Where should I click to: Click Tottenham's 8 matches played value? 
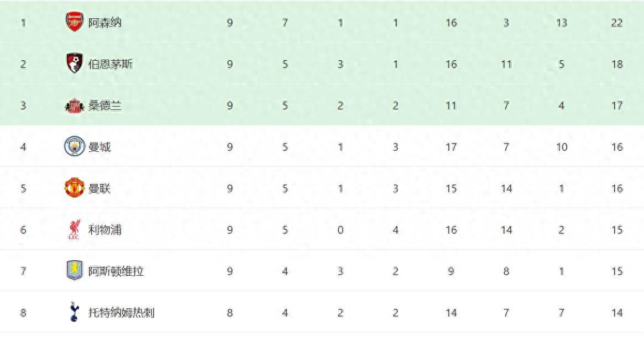pos(230,313)
